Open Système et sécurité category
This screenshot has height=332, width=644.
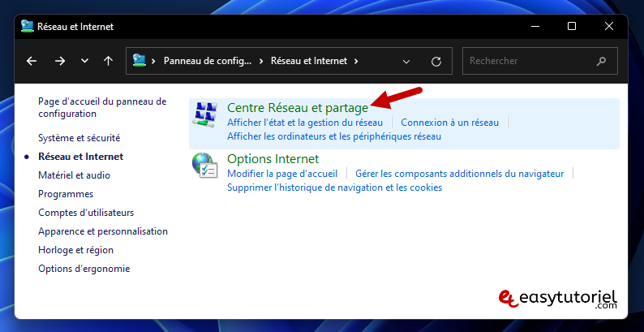tap(79, 138)
